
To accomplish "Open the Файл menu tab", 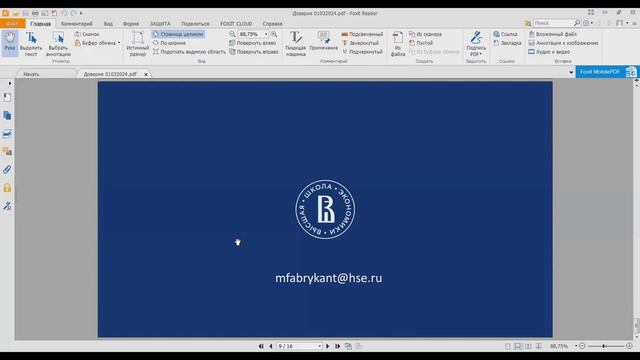I will (x=12, y=24).
